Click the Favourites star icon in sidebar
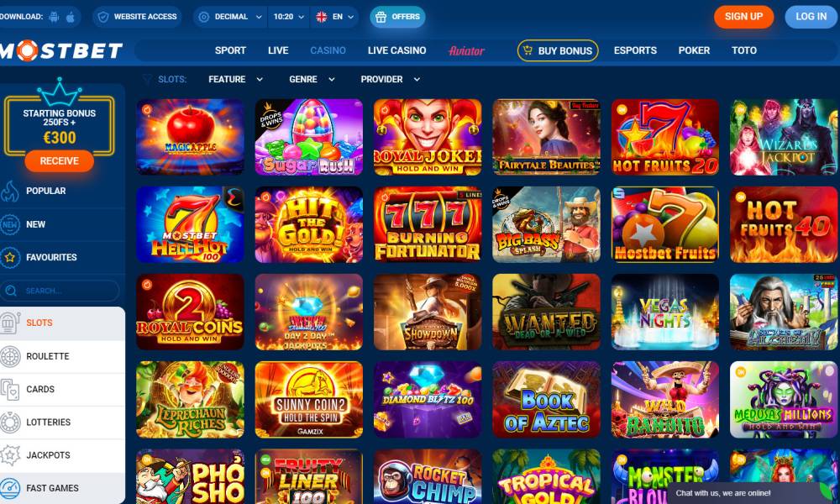 (x=9, y=258)
